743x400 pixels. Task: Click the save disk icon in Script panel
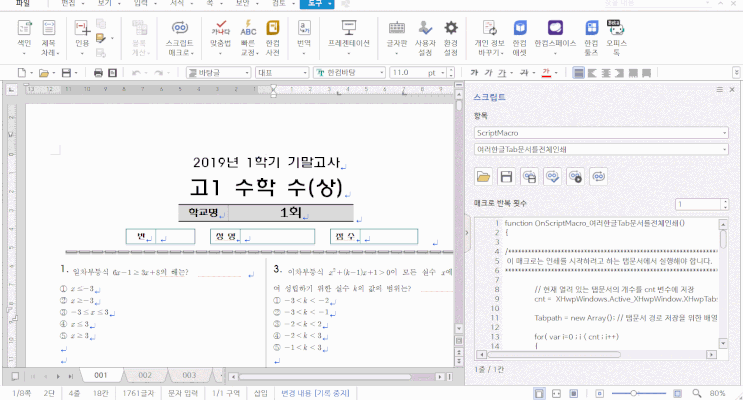(506, 177)
